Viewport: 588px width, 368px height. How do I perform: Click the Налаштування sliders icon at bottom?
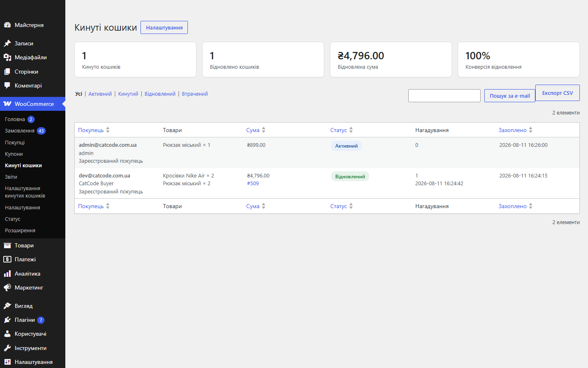point(7,362)
